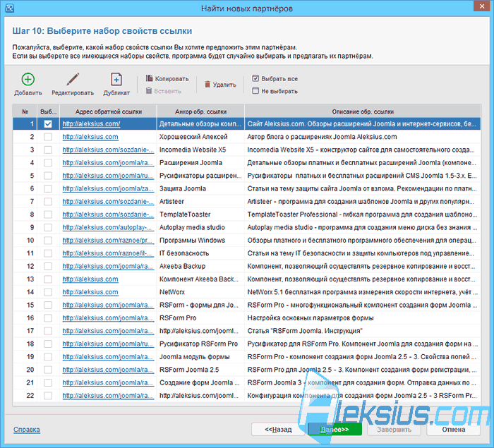Go back with the <<Назад button
The width and height of the screenshot is (494, 448).
278,430
